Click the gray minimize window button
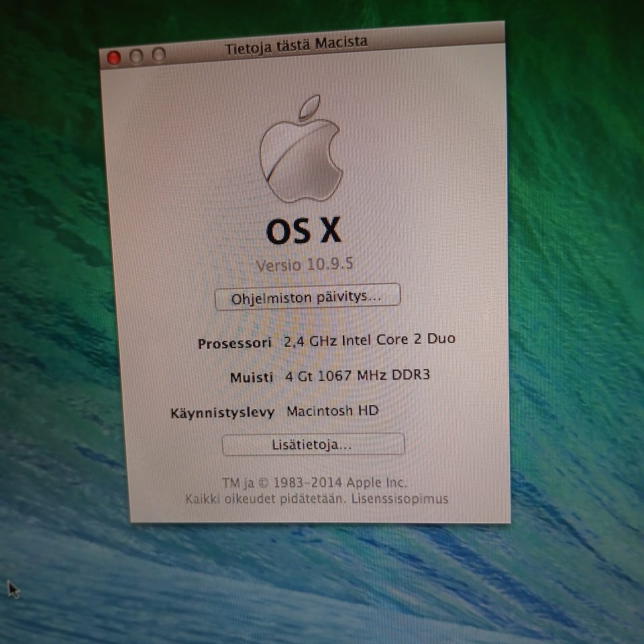Screen dimensions: 644x644 coord(136,56)
